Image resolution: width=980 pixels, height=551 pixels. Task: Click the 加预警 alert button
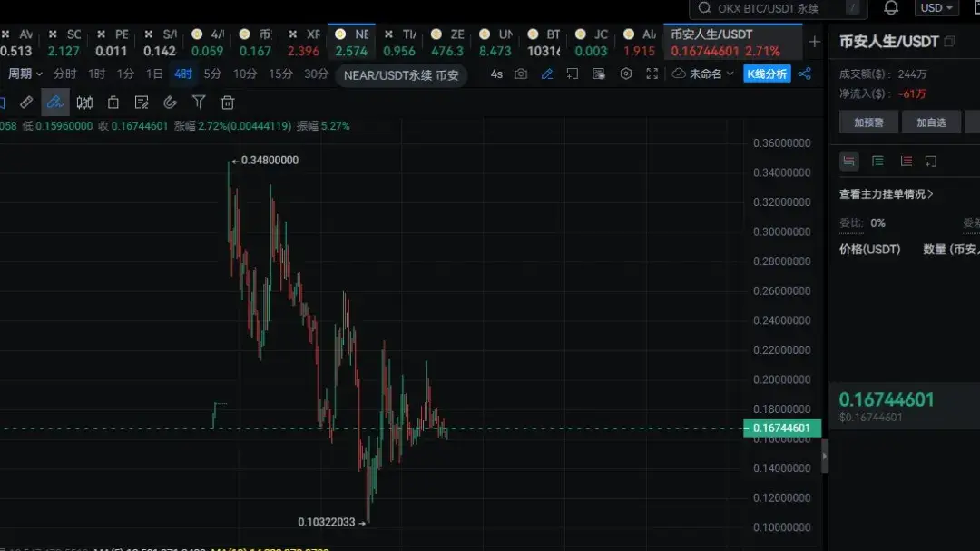tap(868, 121)
